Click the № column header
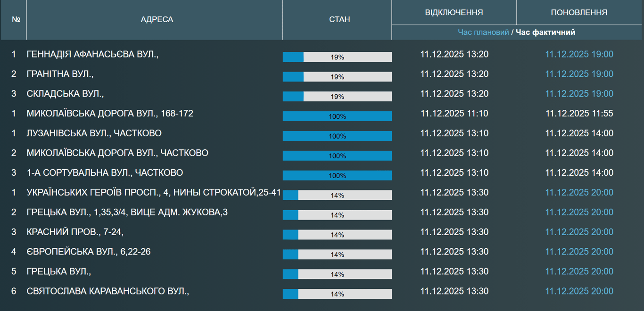 pos(16,20)
